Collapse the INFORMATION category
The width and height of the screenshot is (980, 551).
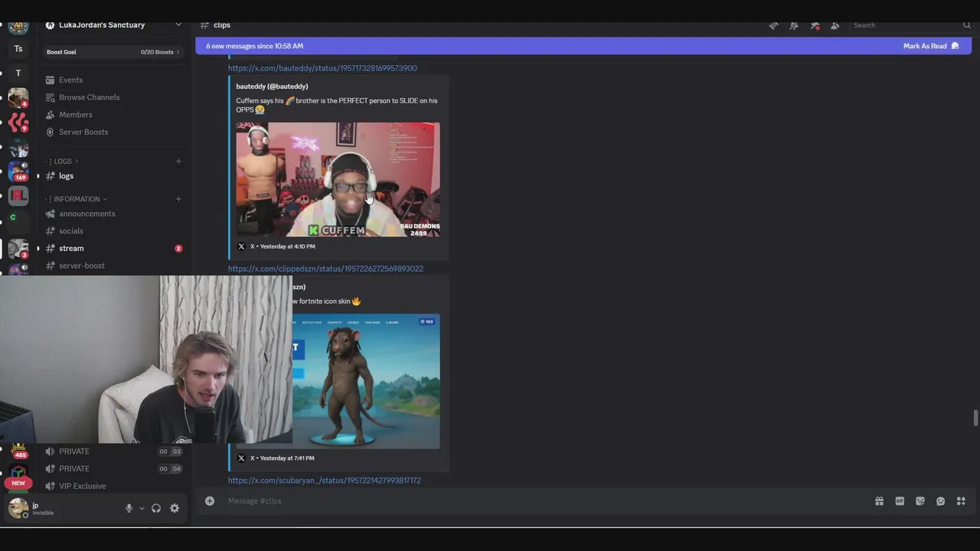77,199
